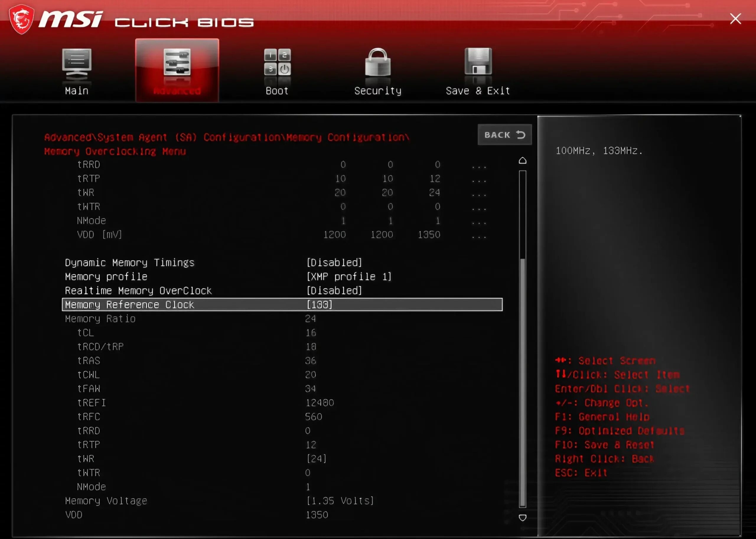Click the BACK button
Screen dimensions: 756x539
pyautogui.click(x=505, y=135)
